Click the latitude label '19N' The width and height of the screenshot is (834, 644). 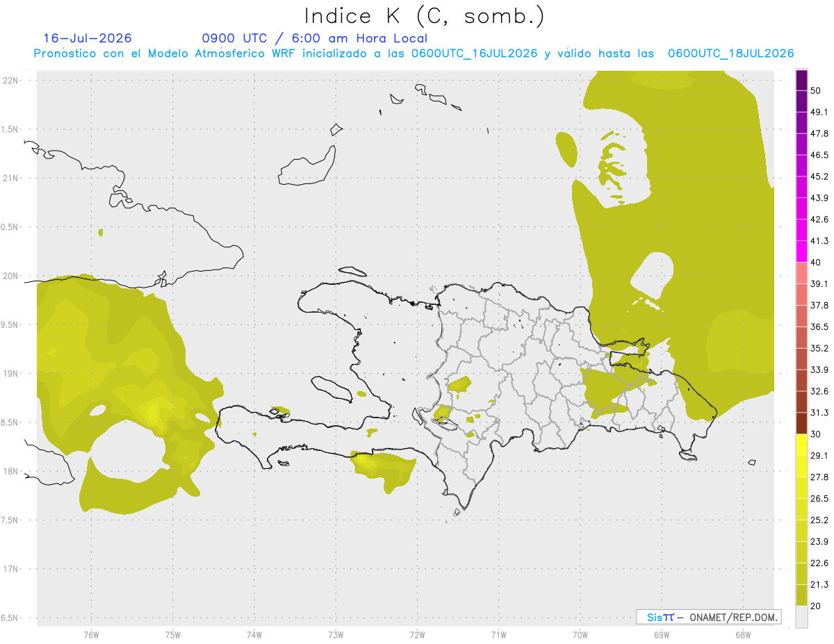11,373
